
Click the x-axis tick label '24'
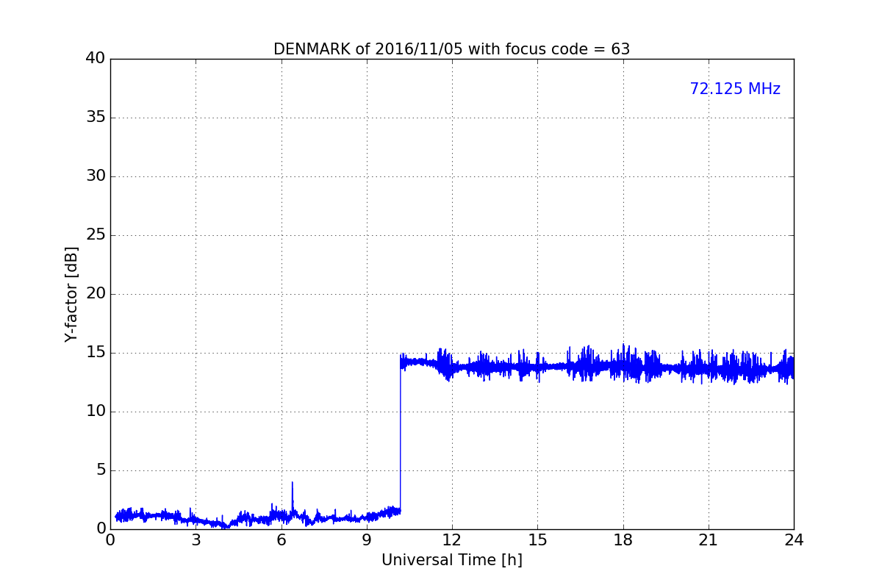[794, 540]
